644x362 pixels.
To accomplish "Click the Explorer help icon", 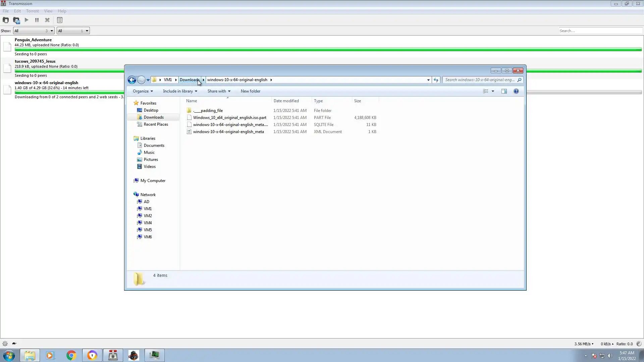I will coord(516,91).
